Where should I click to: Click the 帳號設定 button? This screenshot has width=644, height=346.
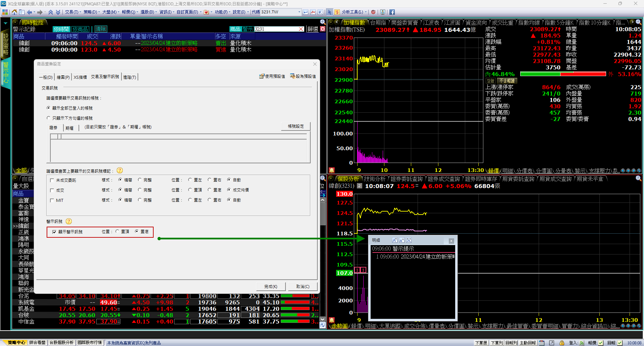point(296,126)
